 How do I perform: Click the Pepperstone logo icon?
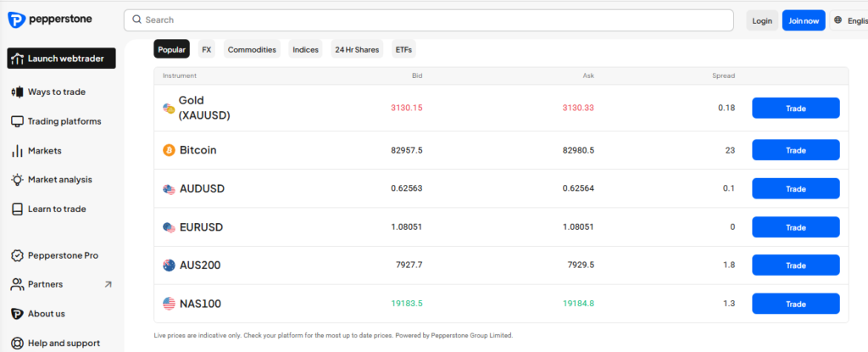click(x=16, y=20)
